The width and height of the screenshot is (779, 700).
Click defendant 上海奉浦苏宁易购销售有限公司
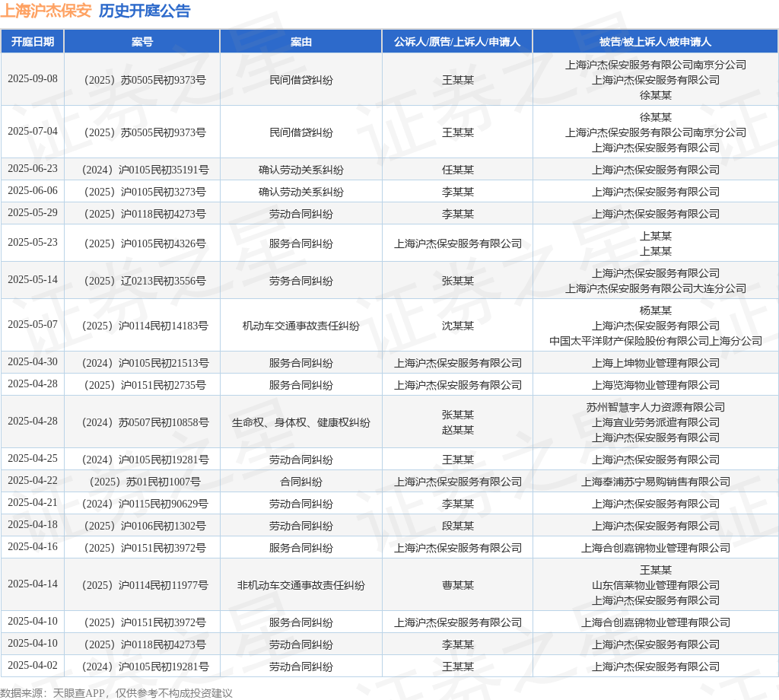click(x=655, y=482)
